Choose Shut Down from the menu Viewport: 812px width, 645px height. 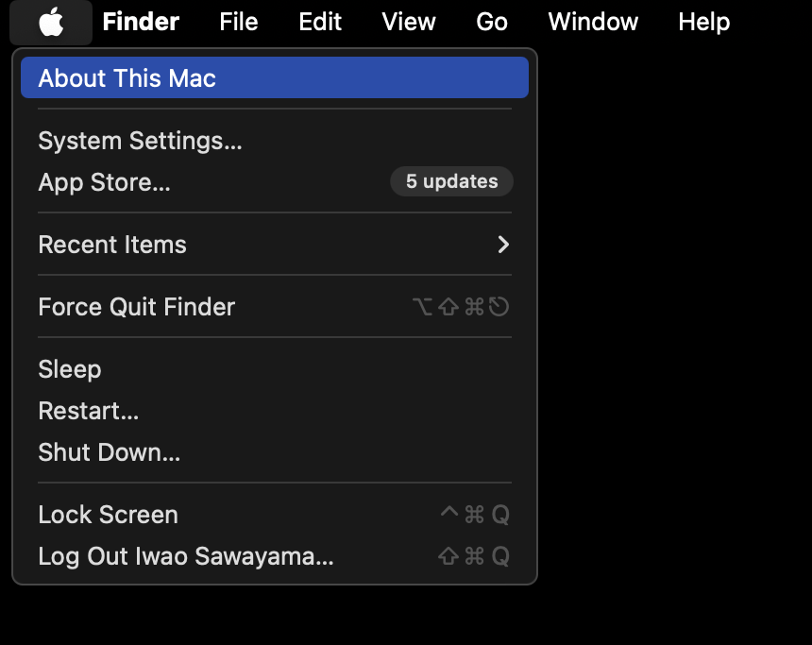pos(109,452)
